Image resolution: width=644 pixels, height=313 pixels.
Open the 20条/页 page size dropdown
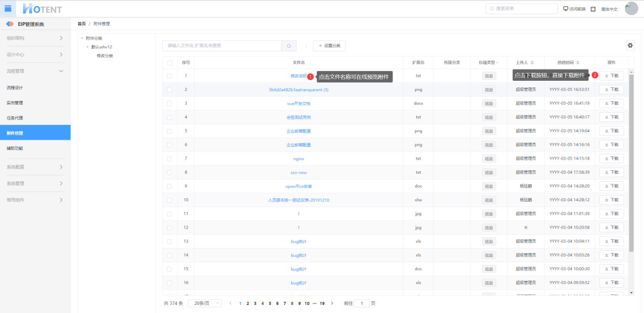point(205,303)
